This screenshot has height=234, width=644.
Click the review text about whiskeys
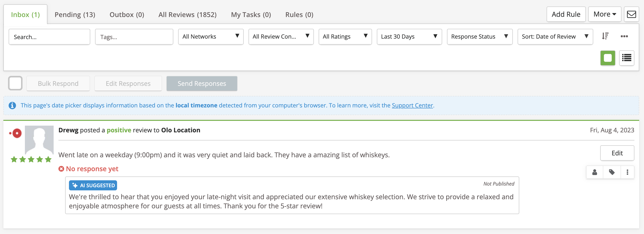pos(224,155)
